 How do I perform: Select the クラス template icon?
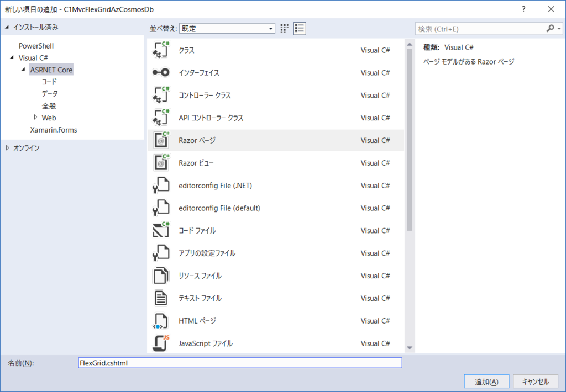point(161,50)
